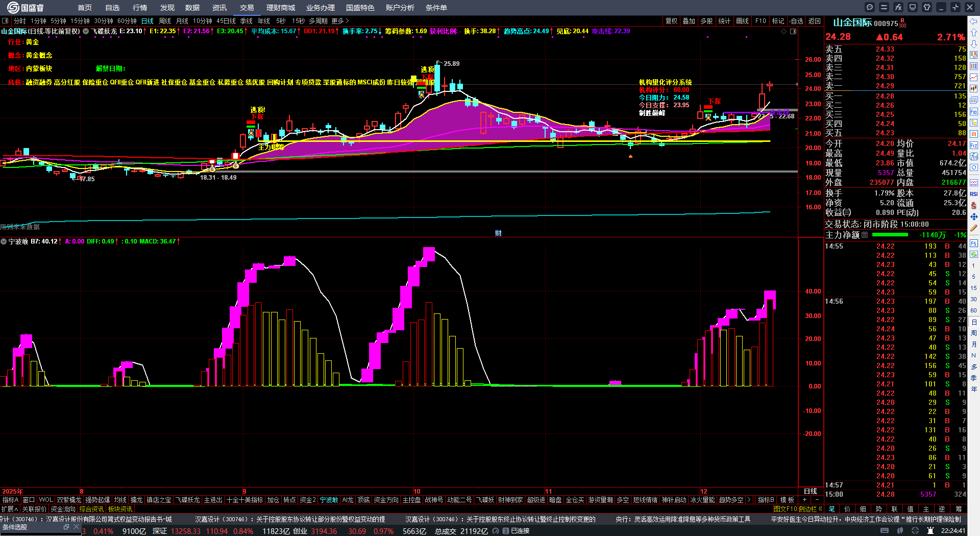Open the 图文F10 info link

coord(785,509)
